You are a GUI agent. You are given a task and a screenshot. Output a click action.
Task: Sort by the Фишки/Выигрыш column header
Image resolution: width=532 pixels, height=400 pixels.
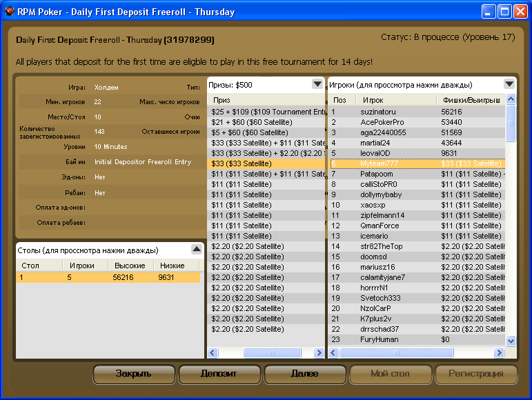(x=471, y=100)
